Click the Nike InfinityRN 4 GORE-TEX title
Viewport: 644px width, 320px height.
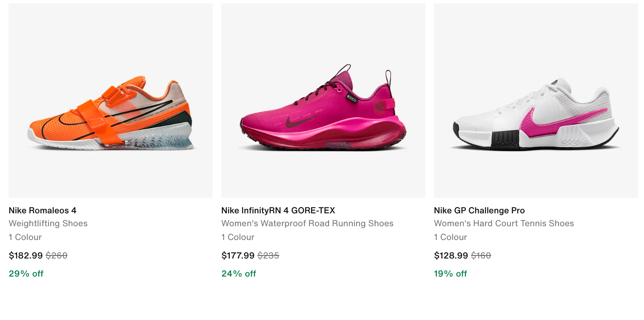pos(278,210)
